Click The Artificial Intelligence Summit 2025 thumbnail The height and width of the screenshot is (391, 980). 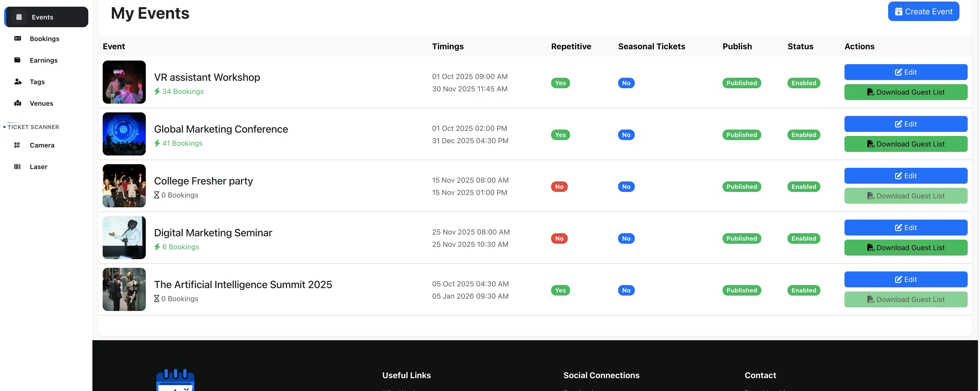(x=124, y=289)
